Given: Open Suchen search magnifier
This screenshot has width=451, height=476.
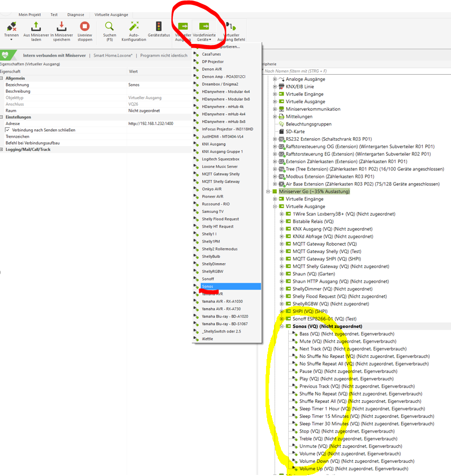Looking at the screenshot, I should click(x=109, y=26).
